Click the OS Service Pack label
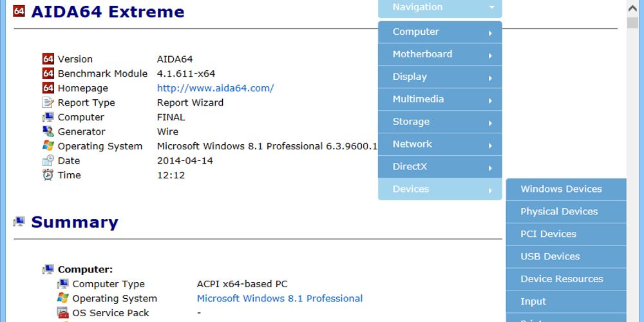This screenshot has width=644, height=322. point(111,313)
